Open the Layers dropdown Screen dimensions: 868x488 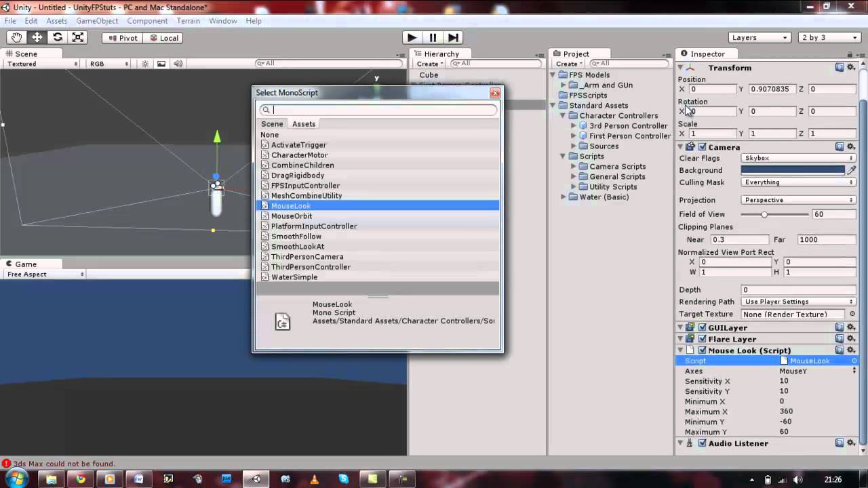tap(760, 38)
